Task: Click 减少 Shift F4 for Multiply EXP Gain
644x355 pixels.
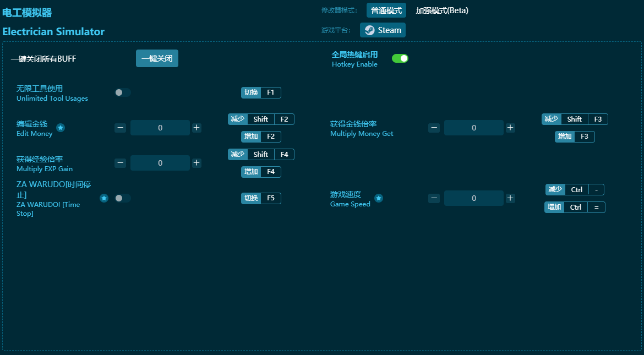Action: [260, 154]
